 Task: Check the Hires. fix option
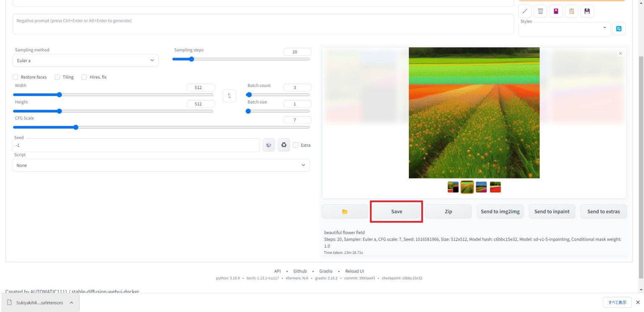tap(84, 77)
